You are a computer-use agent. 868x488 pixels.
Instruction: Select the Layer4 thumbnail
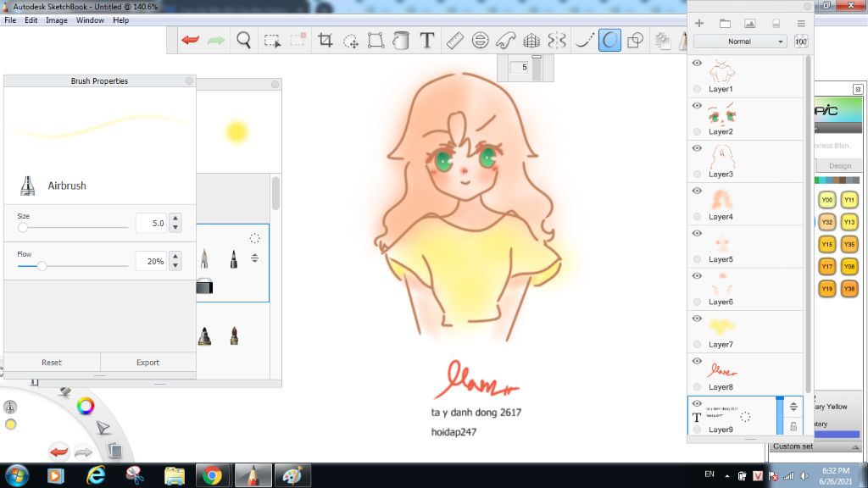[x=722, y=198]
